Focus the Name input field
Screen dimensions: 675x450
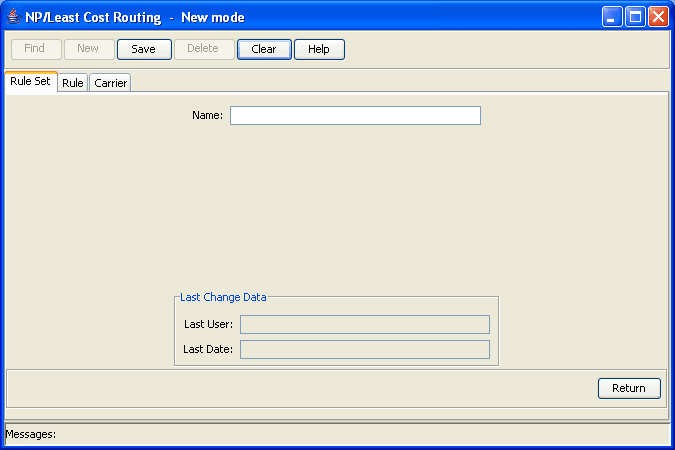click(x=355, y=115)
